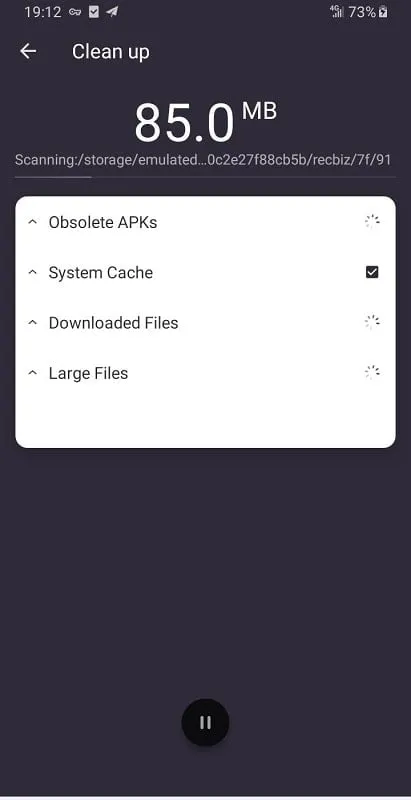
Task: Tap the VPN key icon in status bar
Action: pos(75,12)
